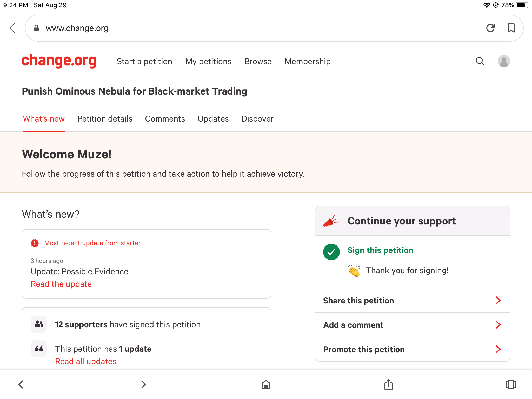This screenshot has height=399, width=532.
Task: Click the Start a petition menu item
Action: [144, 62]
